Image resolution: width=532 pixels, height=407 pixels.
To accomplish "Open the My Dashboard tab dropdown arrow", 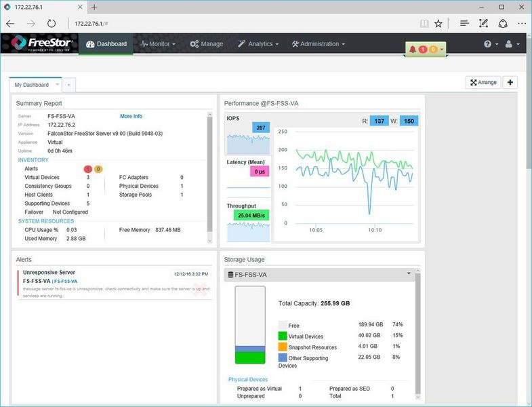I will point(57,85).
